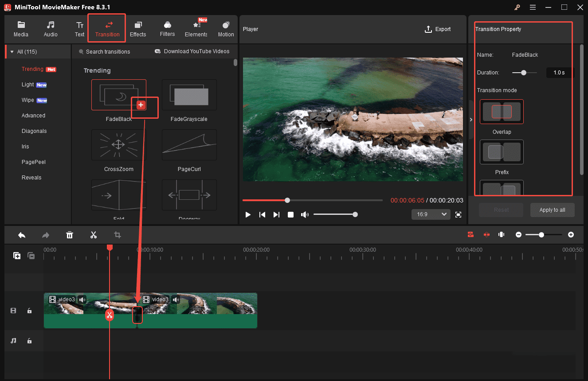Click the Apply to all button

click(x=552, y=210)
